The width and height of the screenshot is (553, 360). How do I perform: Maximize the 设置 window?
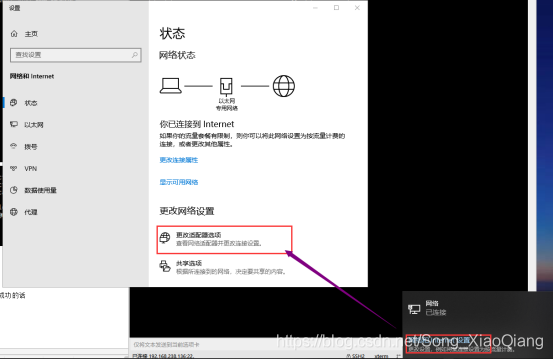coord(336,8)
